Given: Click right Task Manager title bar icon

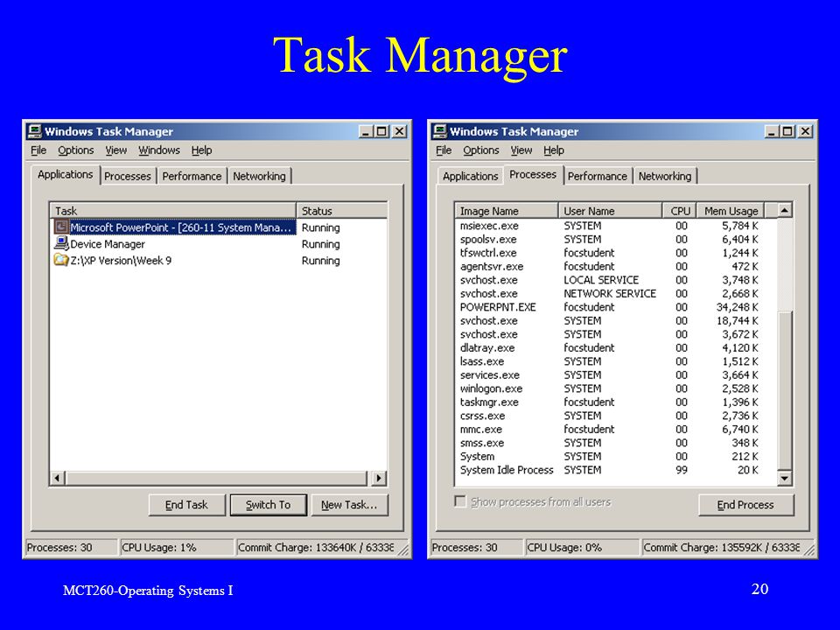Looking at the screenshot, I should (x=440, y=131).
